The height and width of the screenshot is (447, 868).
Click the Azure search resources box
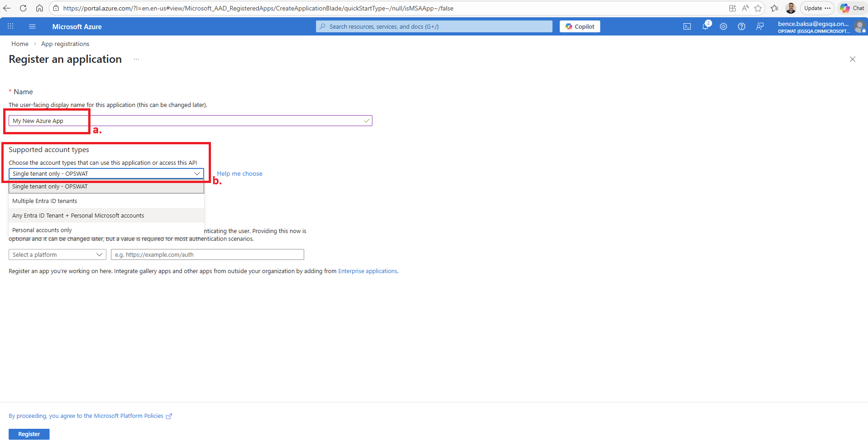434,26
